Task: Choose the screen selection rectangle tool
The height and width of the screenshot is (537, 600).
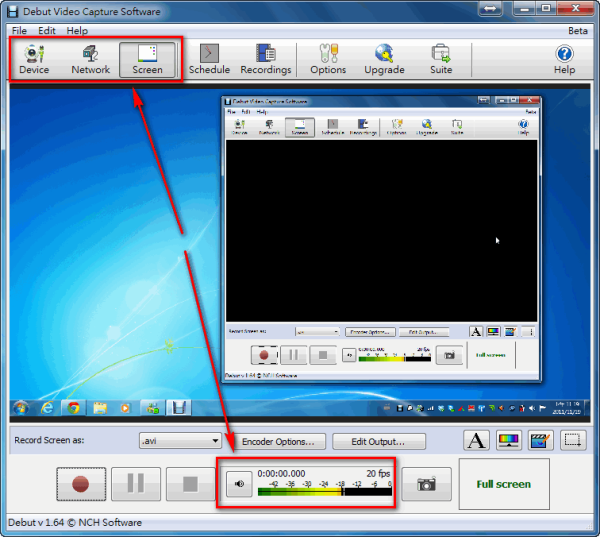Action: (573, 440)
